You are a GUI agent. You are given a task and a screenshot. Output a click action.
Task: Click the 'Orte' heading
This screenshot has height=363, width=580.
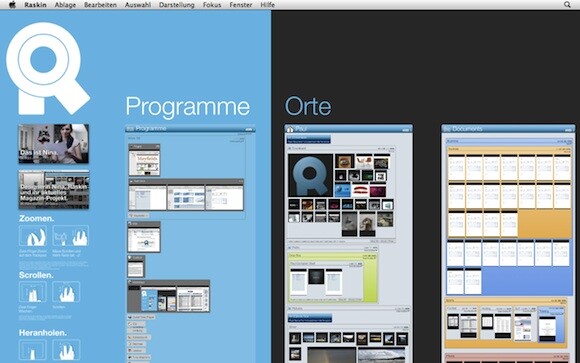(x=308, y=107)
